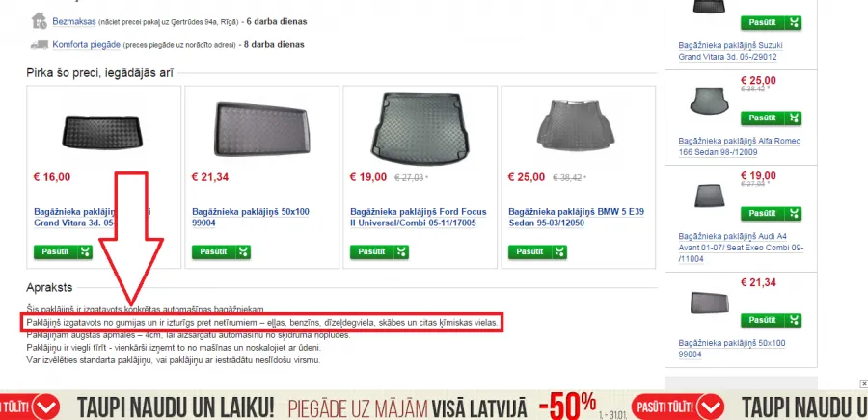Image resolution: width=868 pixels, height=420 pixels.
Task: Open sidebar Audi A4 Avant product link
Action: tap(741, 247)
